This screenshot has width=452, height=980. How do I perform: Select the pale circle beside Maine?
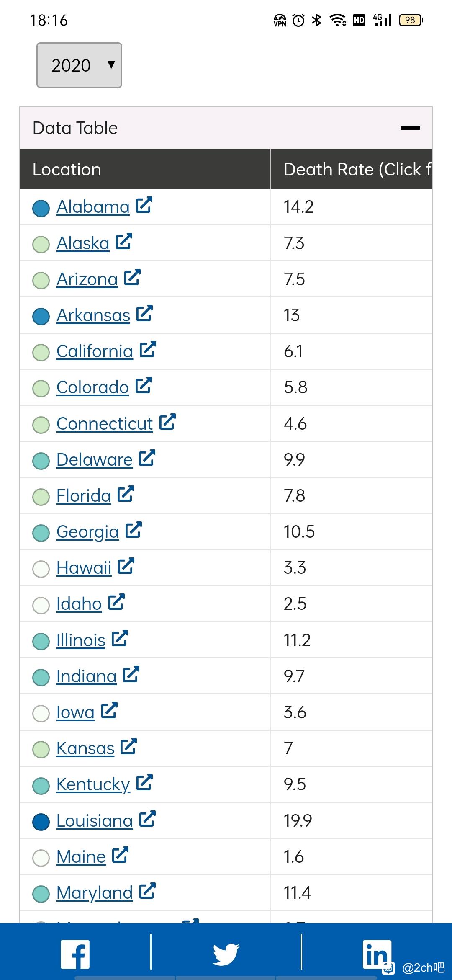pyautogui.click(x=41, y=858)
